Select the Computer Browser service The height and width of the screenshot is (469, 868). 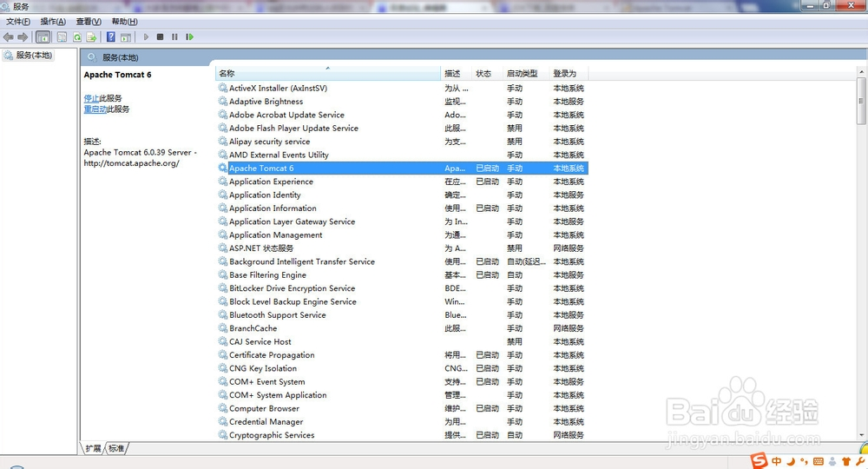[401, 408]
